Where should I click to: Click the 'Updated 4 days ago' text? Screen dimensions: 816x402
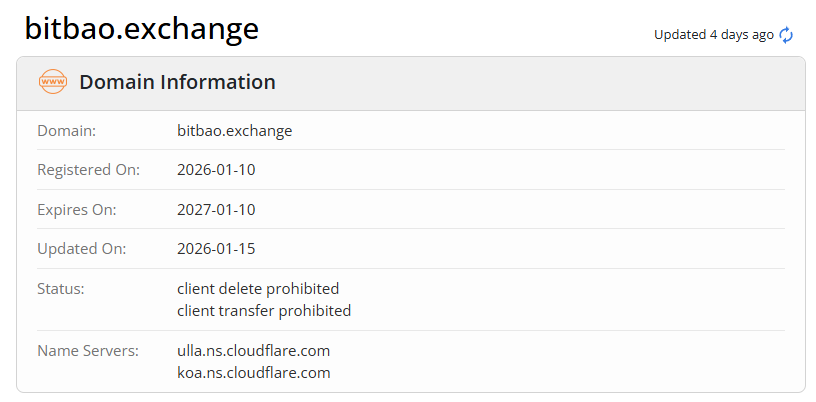713,35
